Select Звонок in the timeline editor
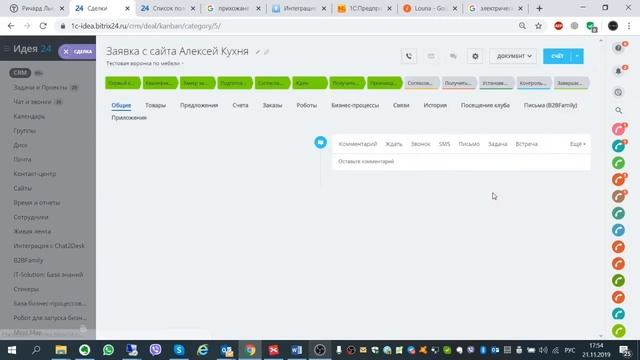 coord(420,144)
